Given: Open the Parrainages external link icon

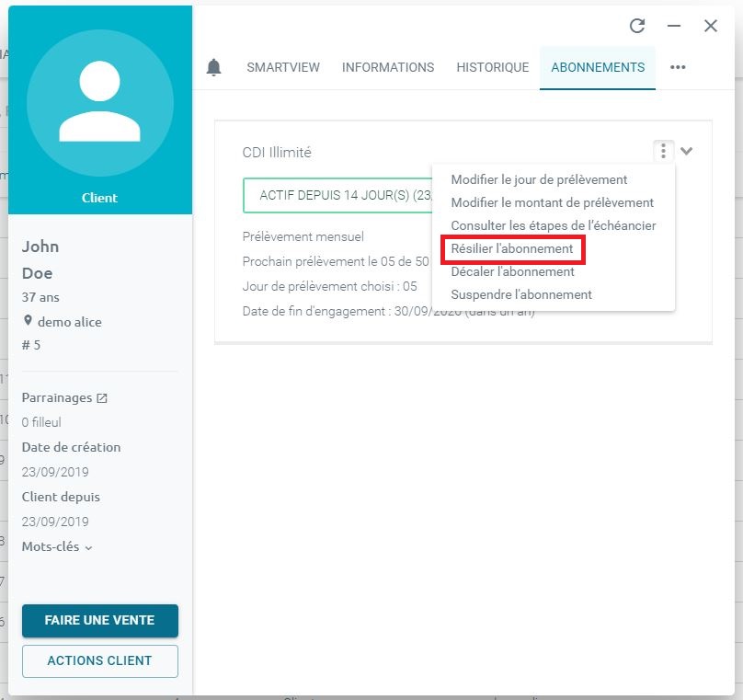Looking at the screenshot, I should [x=102, y=398].
